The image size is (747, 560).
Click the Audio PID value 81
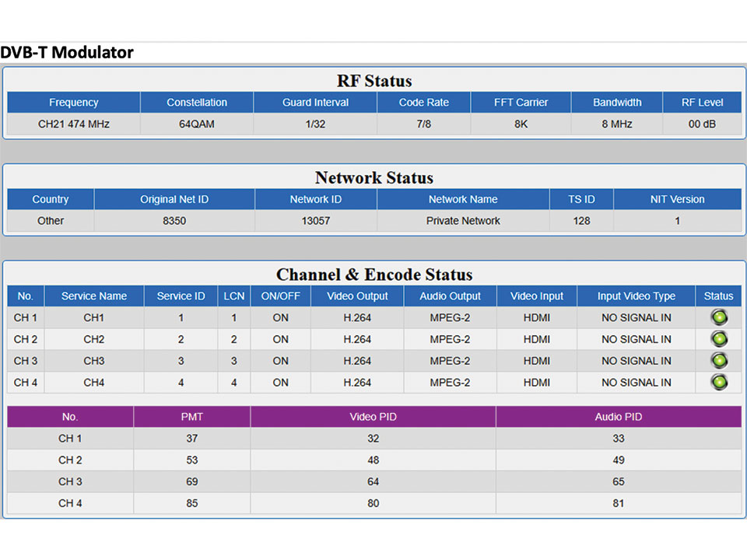point(619,503)
